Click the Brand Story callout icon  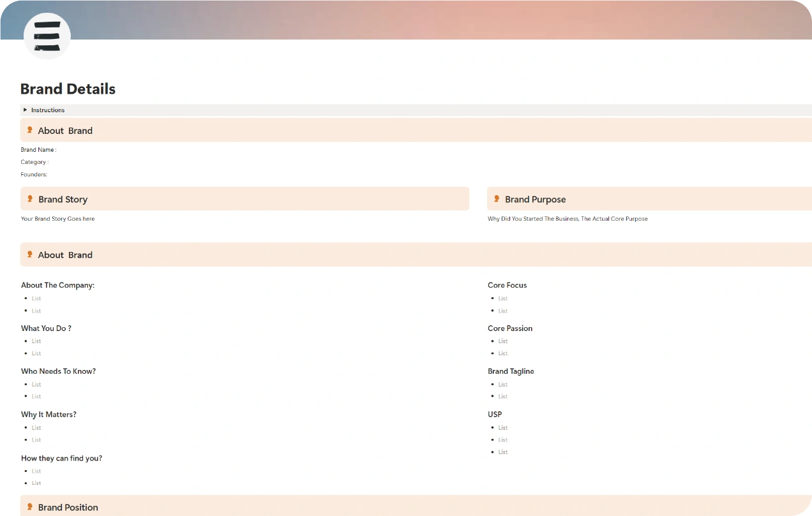(x=29, y=199)
